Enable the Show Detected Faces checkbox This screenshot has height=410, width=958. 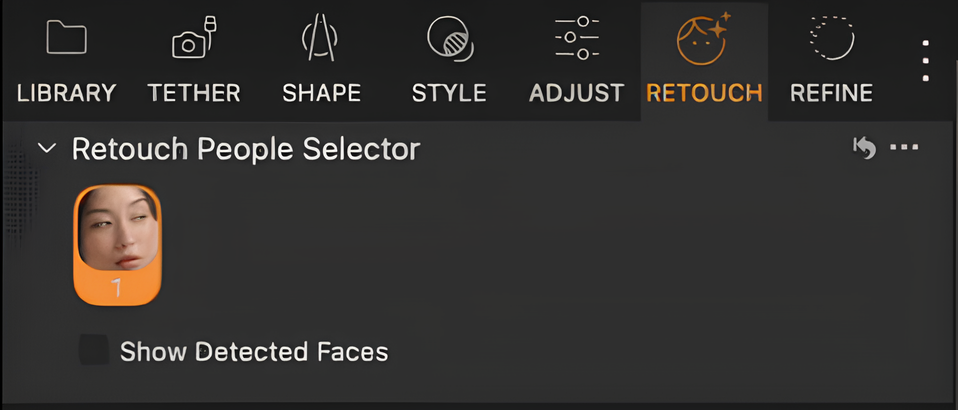tap(94, 350)
